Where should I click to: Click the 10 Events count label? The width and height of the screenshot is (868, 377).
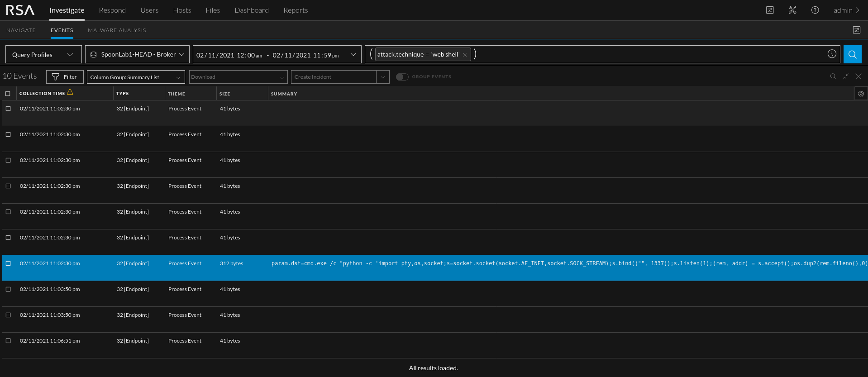(x=20, y=76)
